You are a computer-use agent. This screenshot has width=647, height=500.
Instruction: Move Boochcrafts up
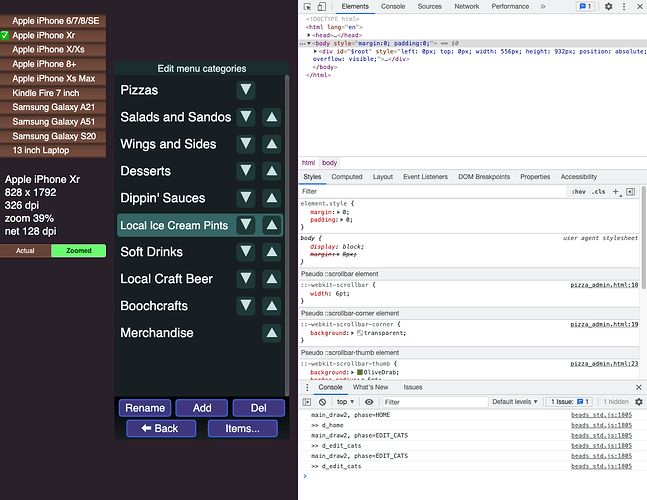pyautogui.click(x=272, y=306)
